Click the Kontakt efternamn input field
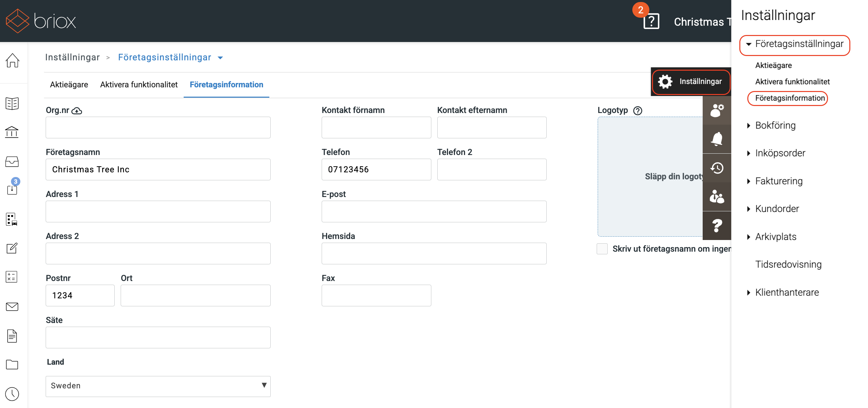Screen dimensions: 868x408 [x=492, y=127]
